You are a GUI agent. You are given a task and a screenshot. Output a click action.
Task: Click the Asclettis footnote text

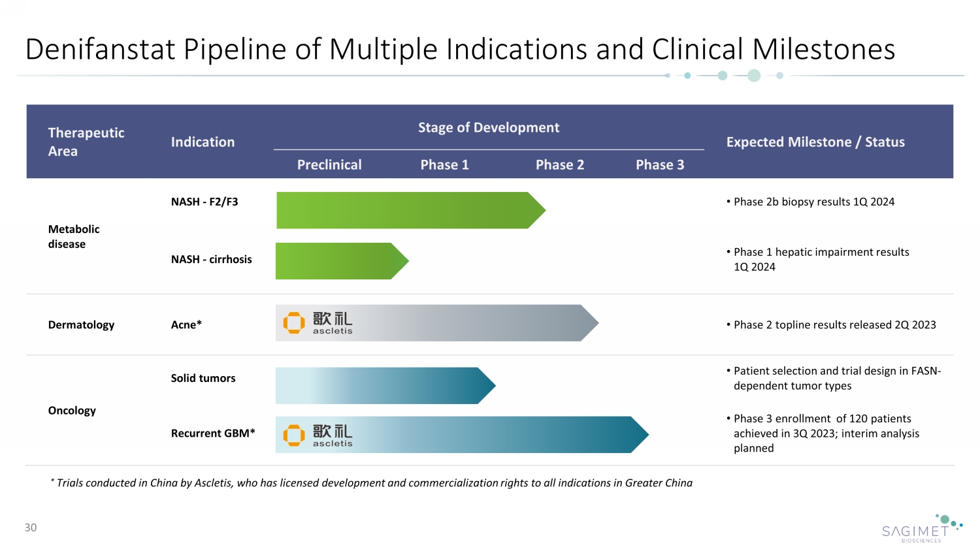374,483
